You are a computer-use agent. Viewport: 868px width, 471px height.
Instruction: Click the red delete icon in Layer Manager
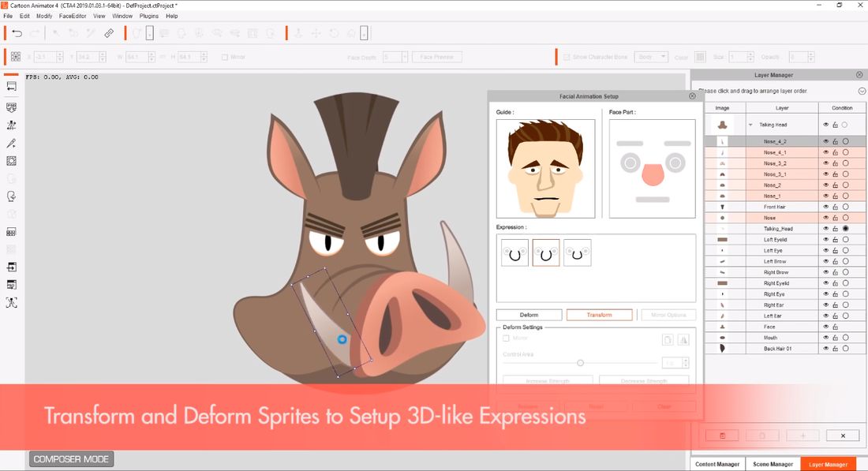722,435
